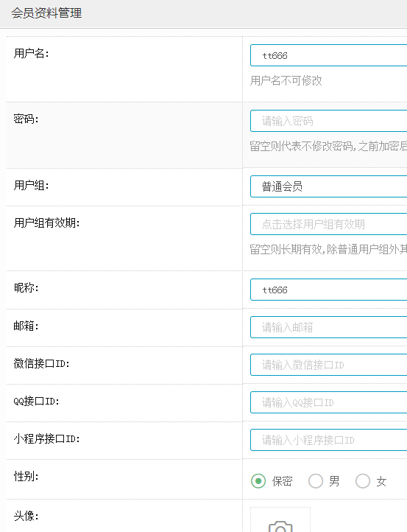The width and height of the screenshot is (407, 532).
Task: Click the 会员资料管理 page heading
Action: pyautogui.click(x=46, y=13)
